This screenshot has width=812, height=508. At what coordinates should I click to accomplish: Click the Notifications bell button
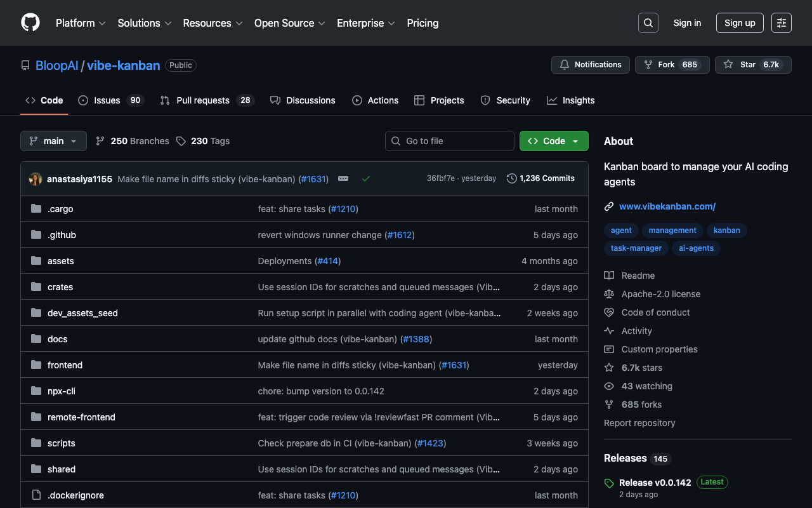[590, 65]
